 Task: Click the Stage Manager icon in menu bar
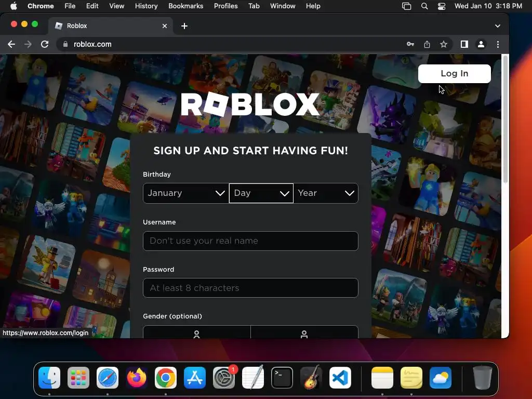point(406,6)
